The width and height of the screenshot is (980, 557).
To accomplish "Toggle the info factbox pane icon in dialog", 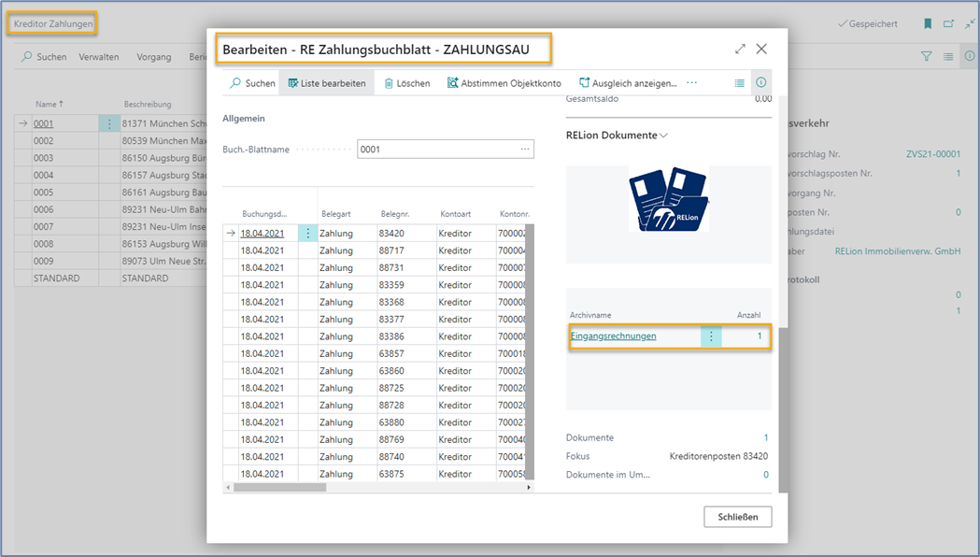I will tap(761, 83).
